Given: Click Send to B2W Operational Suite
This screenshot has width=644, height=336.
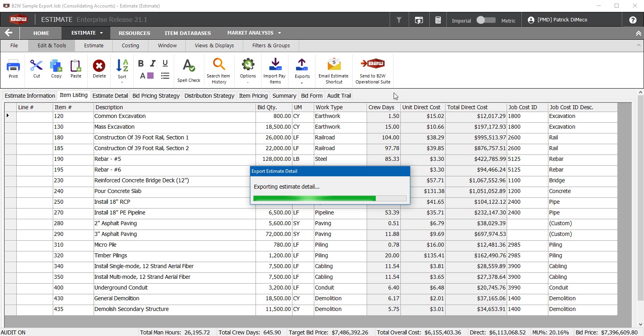Looking at the screenshot, I should coord(373,71).
